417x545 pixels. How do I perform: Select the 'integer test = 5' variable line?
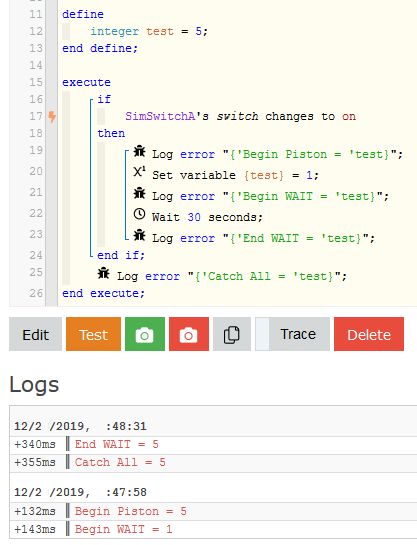pos(149,31)
